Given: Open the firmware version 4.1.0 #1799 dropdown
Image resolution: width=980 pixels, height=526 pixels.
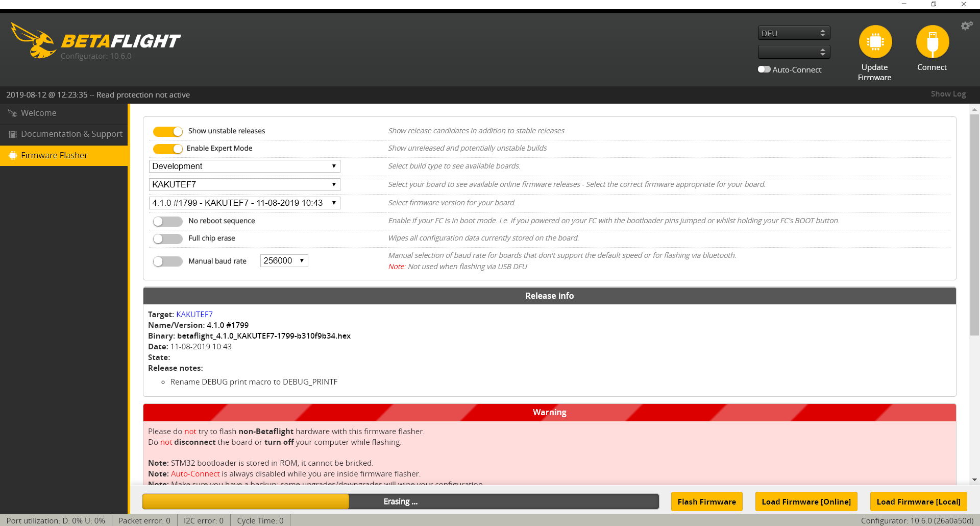Looking at the screenshot, I should click(x=244, y=203).
